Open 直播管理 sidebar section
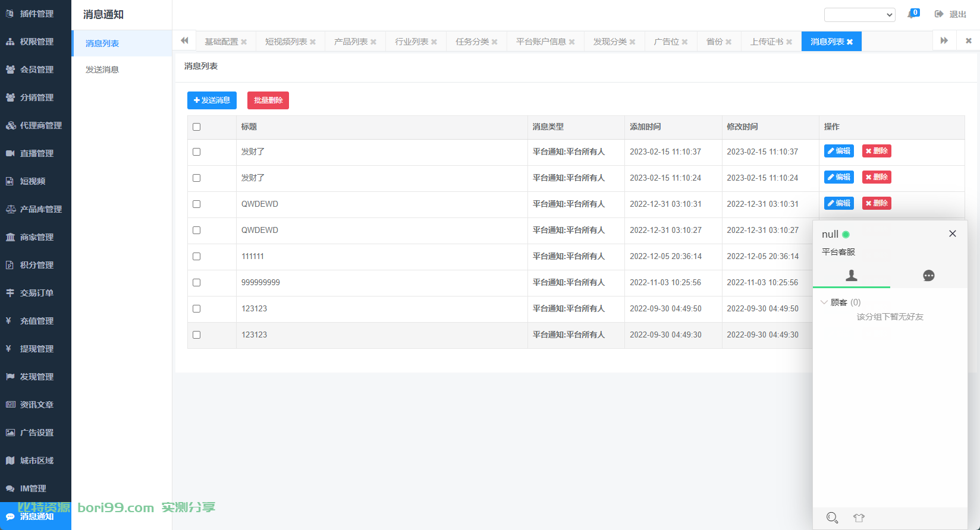This screenshot has height=530, width=980. (x=36, y=153)
